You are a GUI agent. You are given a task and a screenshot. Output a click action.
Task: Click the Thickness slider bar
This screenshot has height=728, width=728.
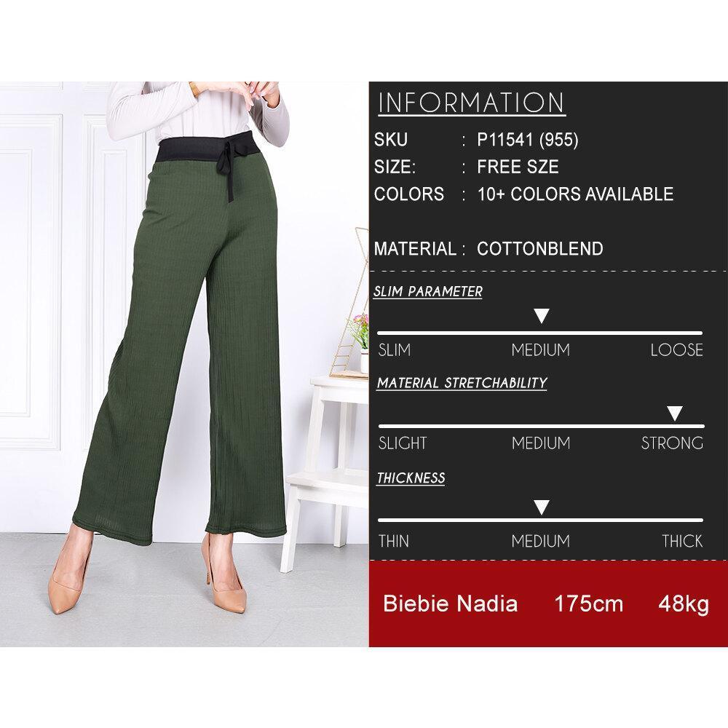coord(540,520)
